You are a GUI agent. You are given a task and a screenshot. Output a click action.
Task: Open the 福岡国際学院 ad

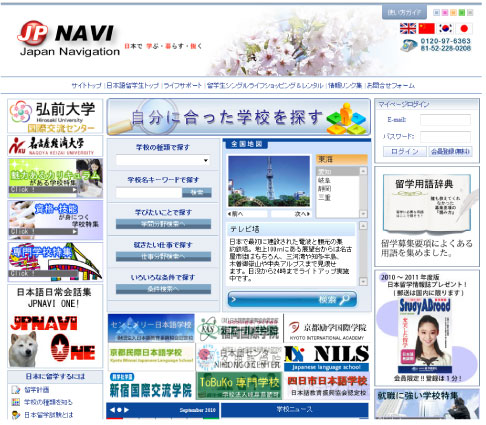[239, 328]
